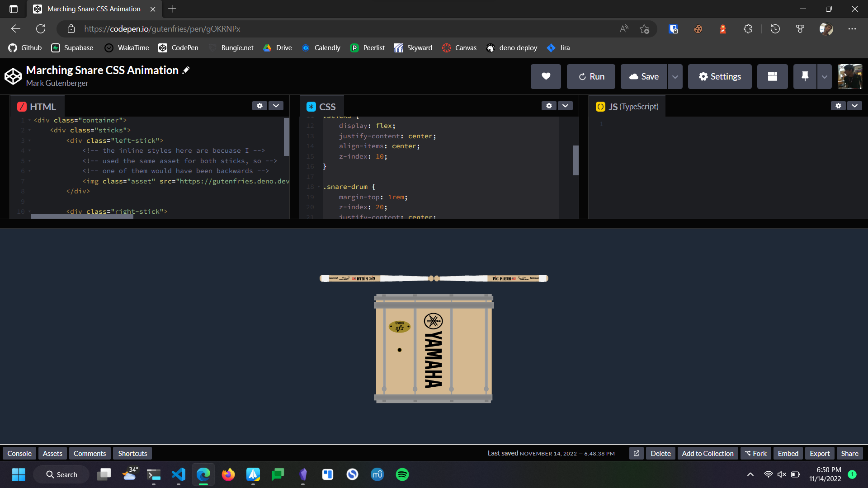Expand JS editor dropdown chevron
Screen dimensions: 868x488
tap(854, 105)
